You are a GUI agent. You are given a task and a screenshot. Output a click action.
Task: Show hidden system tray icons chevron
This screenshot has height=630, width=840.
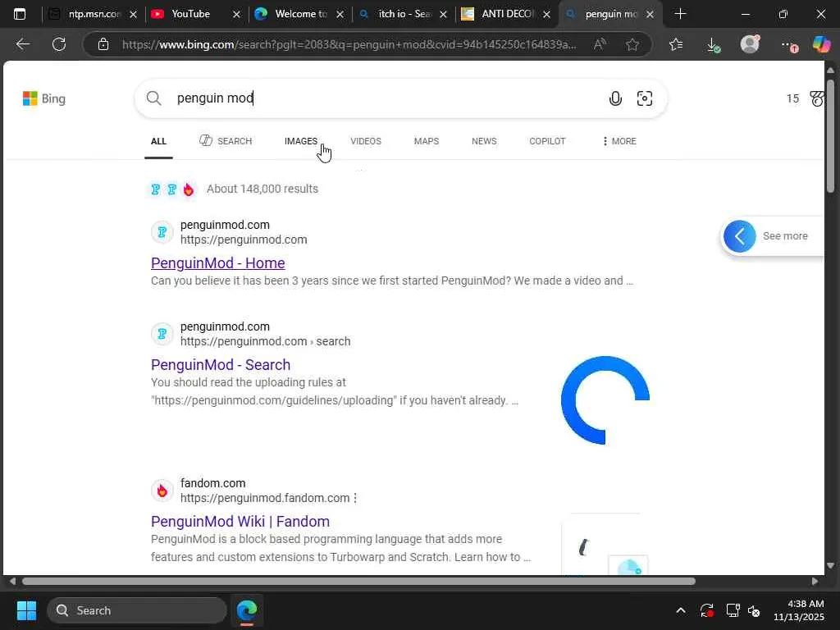click(x=680, y=610)
